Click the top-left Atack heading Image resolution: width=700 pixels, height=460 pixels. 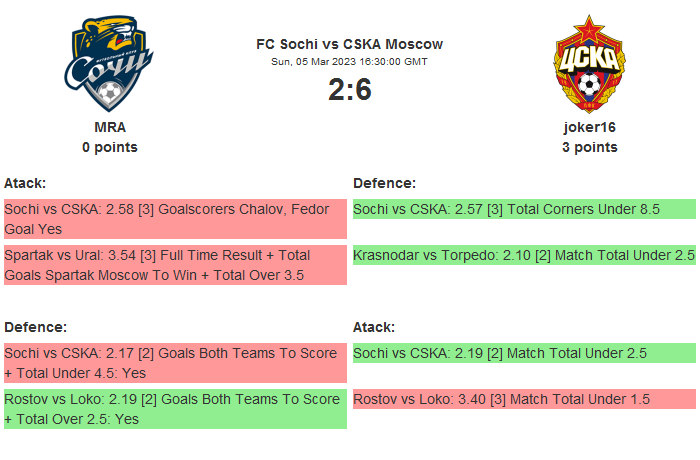click(25, 183)
